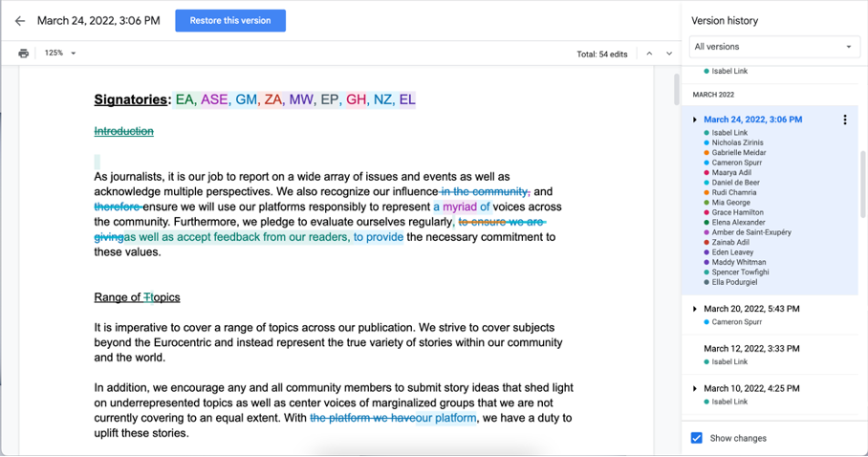Viewport: 868px width, 457px height.
Task: Open the All versions filter dropdown
Action: (x=774, y=47)
